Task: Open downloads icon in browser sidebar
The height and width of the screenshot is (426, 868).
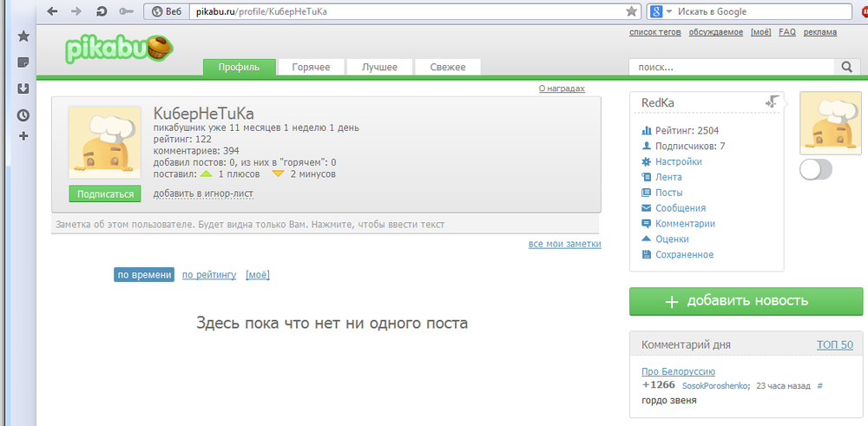Action: click(23, 88)
